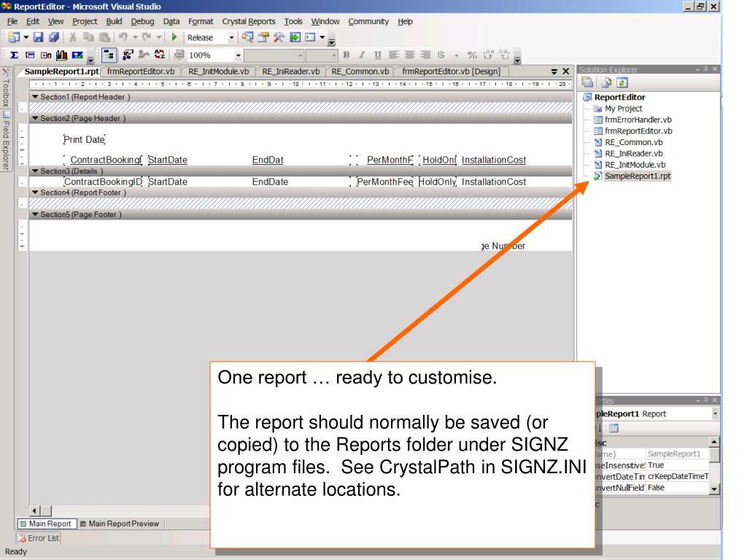Open the font name dropdown

(300, 55)
